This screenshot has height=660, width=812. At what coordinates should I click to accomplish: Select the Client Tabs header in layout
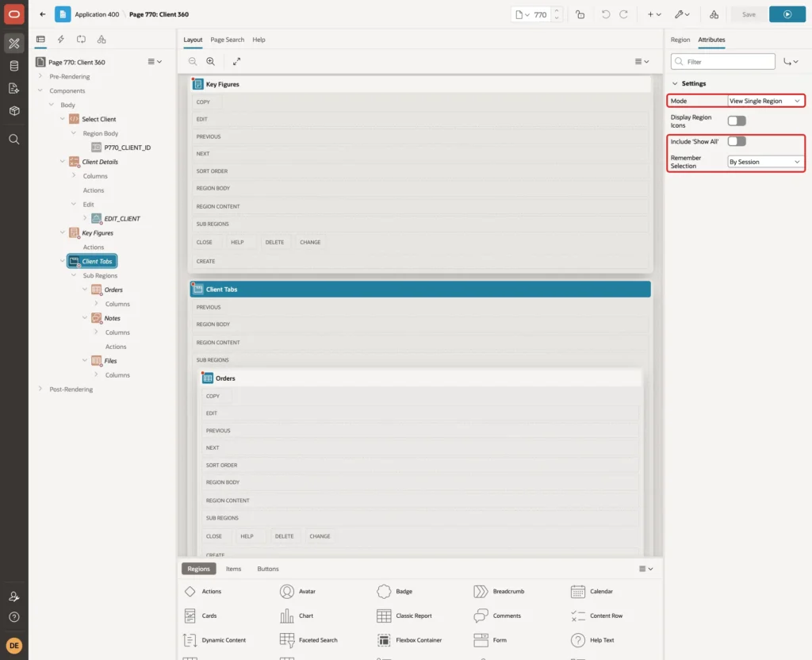420,289
